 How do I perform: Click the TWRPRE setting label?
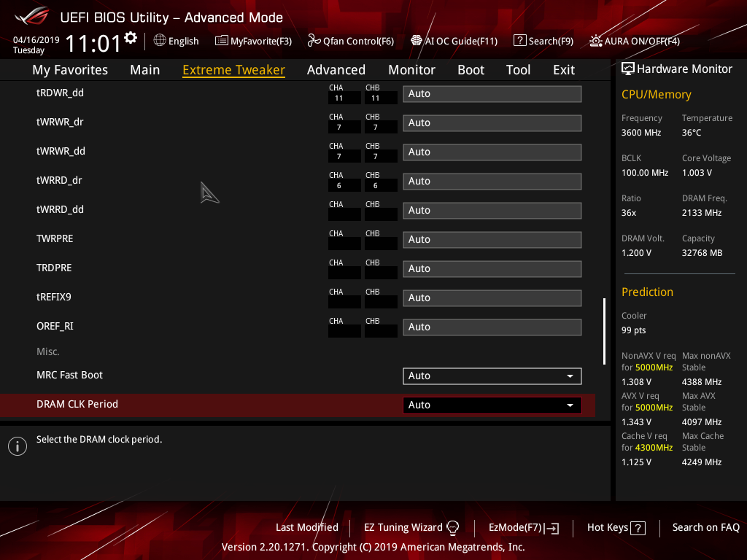[x=55, y=238]
